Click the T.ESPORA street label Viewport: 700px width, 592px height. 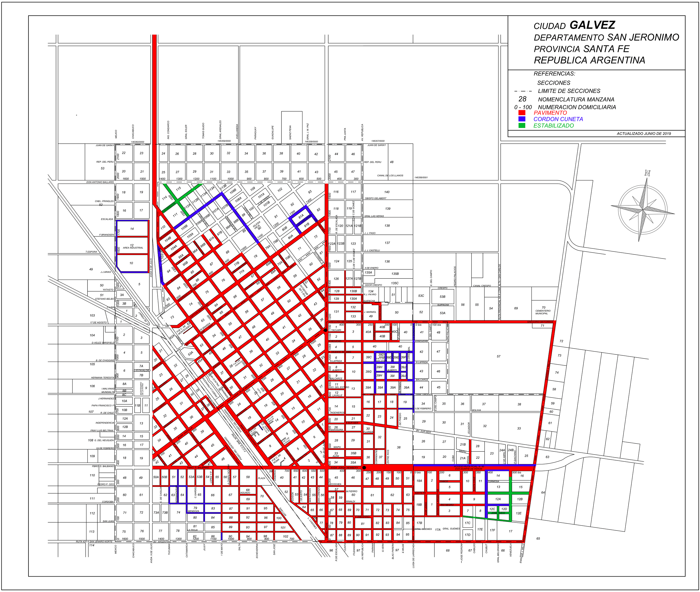(x=91, y=252)
